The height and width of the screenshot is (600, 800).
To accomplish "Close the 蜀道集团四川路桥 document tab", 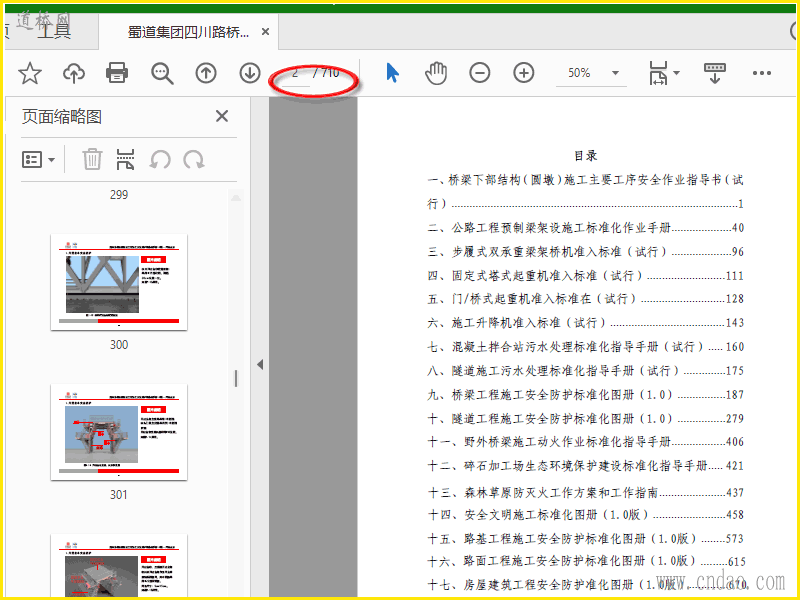I will pos(265,32).
